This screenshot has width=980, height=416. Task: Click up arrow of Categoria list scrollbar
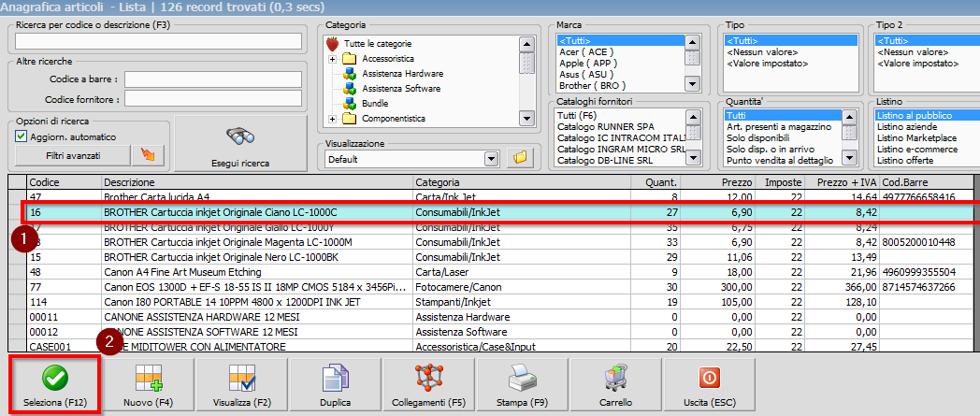pyautogui.click(x=526, y=44)
